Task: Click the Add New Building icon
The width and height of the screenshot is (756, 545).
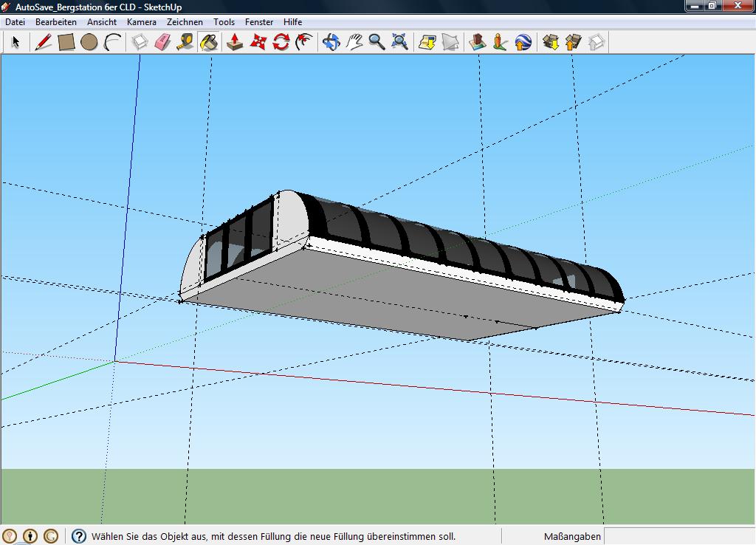Action: 477,42
